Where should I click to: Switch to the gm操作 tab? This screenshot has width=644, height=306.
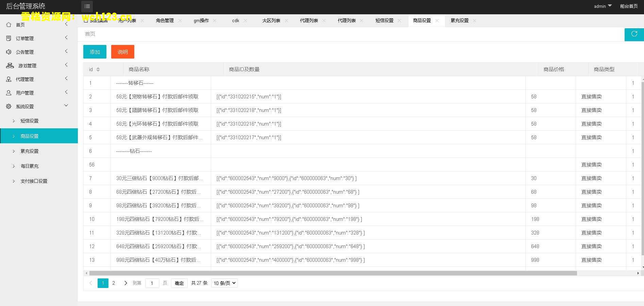click(201, 21)
